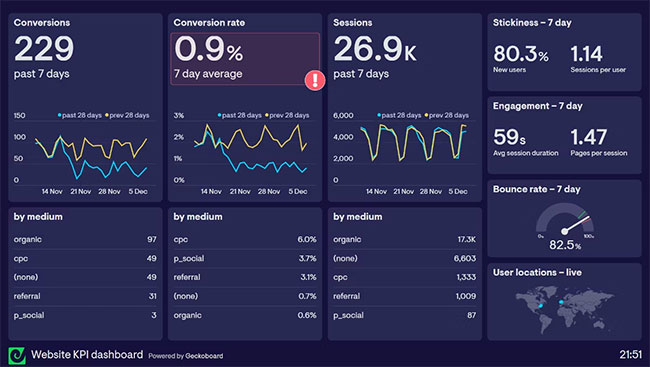
Task: Click p_social row showing 87 sessions
Action: (405, 315)
